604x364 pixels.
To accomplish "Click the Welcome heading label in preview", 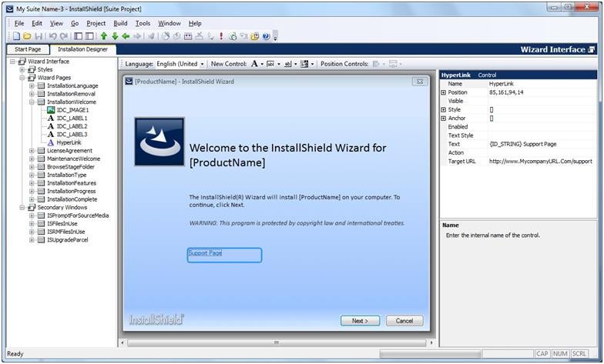I will 288,155.
